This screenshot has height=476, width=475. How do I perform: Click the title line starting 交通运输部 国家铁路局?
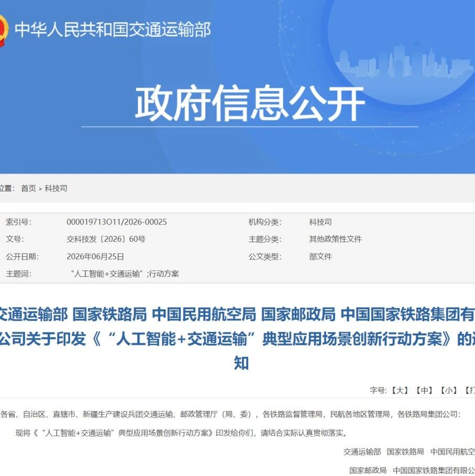point(238,314)
